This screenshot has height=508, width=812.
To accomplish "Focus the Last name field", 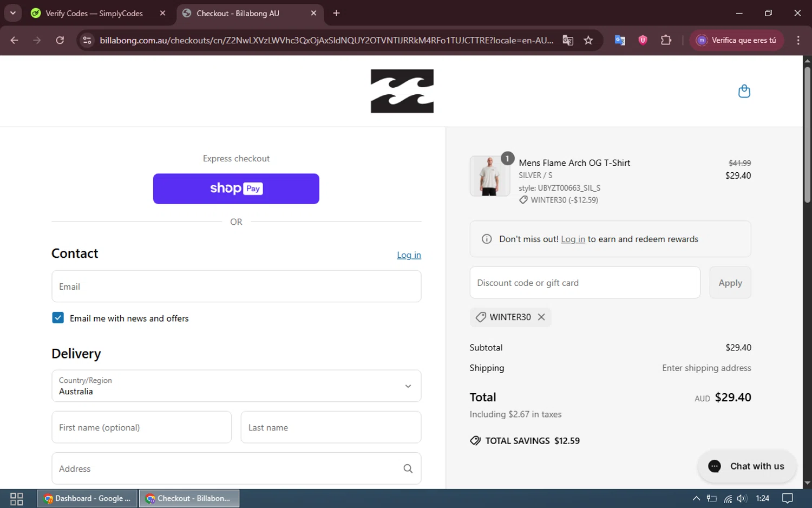I will 331,427.
